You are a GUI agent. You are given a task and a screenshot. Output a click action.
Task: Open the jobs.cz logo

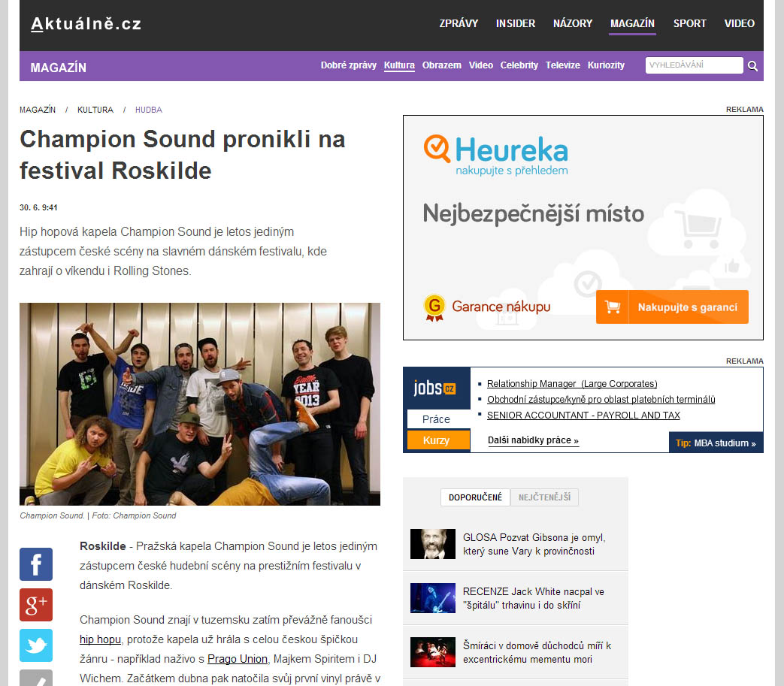point(434,388)
